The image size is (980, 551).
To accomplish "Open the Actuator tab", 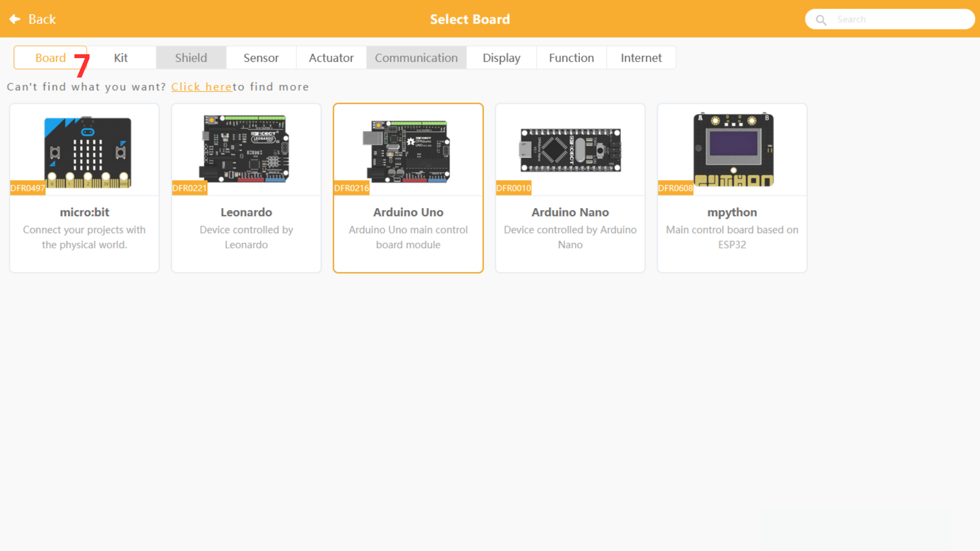I will 331,58.
